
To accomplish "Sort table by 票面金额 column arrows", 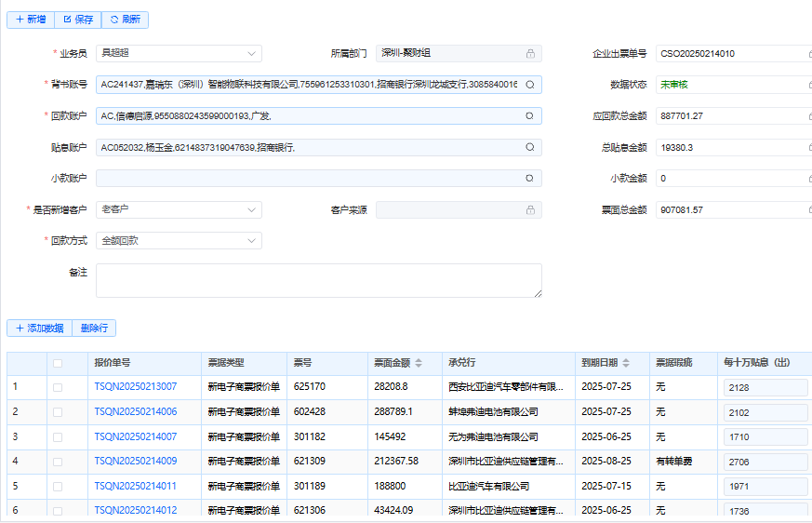I will [419, 363].
